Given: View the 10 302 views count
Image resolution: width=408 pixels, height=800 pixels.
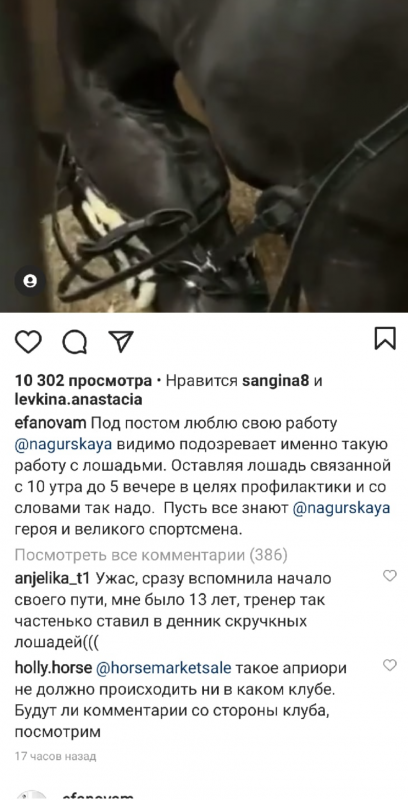Looking at the screenshot, I should point(83,381).
